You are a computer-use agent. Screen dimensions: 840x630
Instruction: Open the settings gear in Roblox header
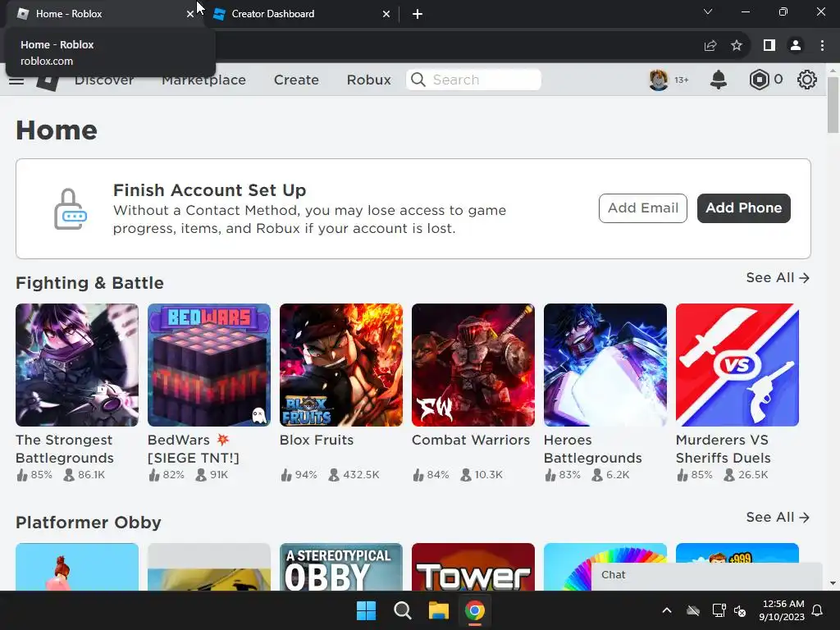(807, 80)
